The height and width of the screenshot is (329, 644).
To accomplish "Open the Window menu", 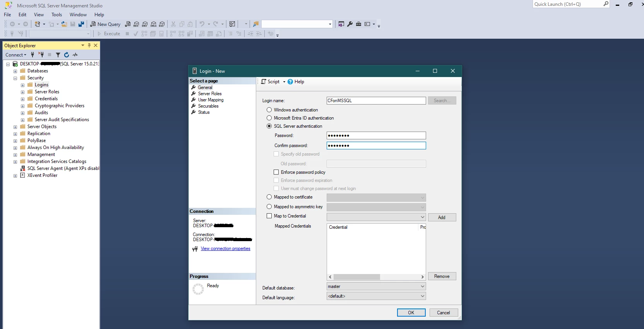I will tap(78, 15).
